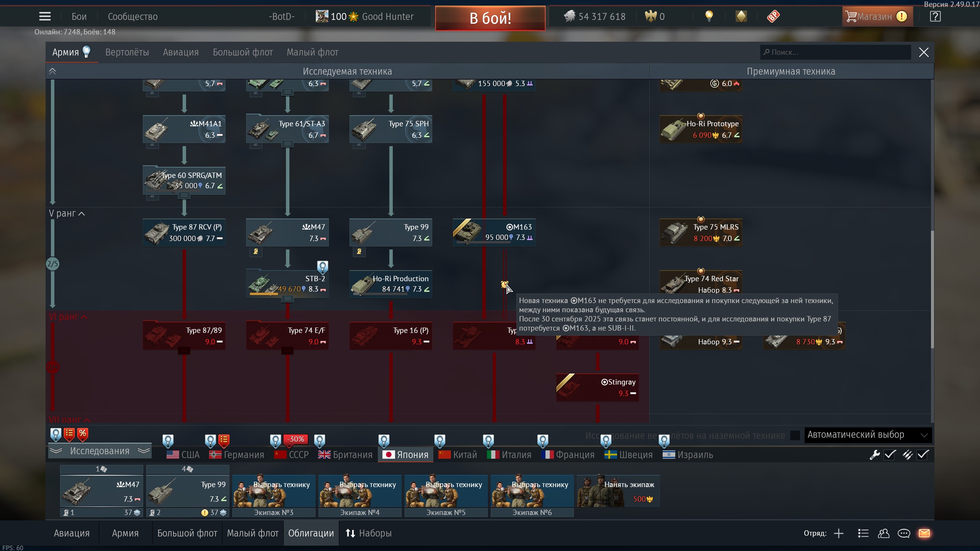
Task: Hire crew for 500 golden eagles
Action: tap(618, 491)
